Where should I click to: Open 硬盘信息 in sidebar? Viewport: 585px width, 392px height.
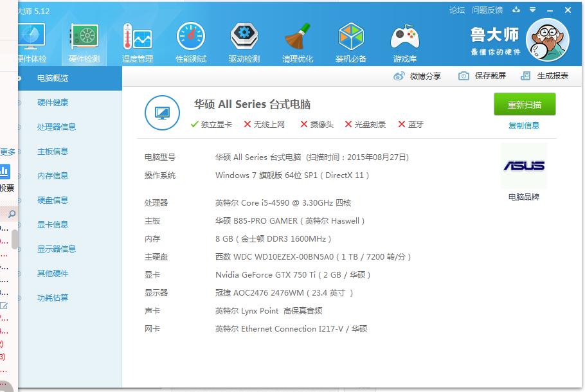click(53, 200)
